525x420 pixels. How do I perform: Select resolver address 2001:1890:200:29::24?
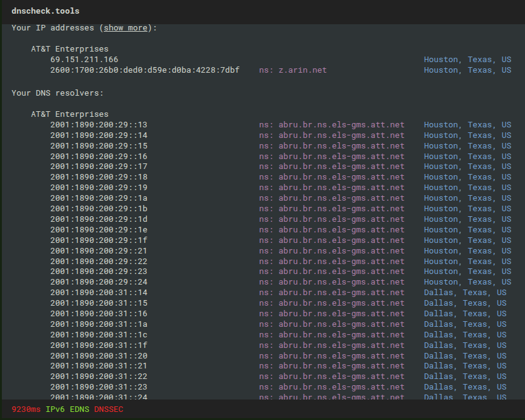(x=99, y=282)
